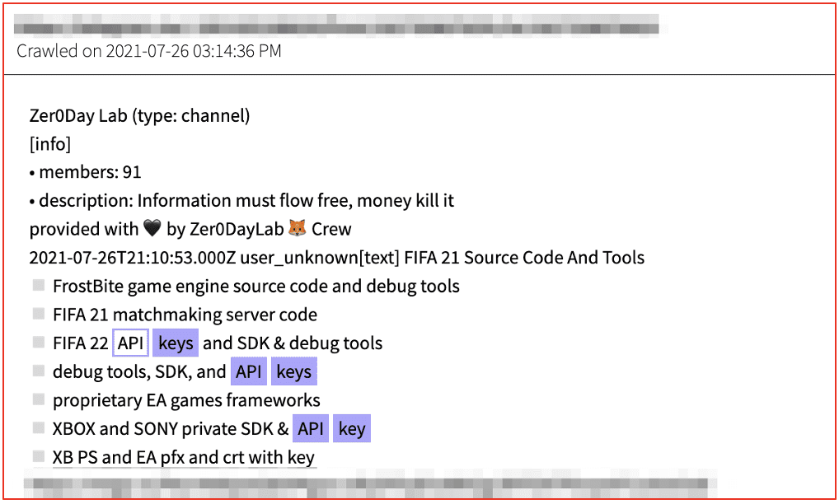Click the 'description: Information must flow free' line
The width and height of the screenshot is (839, 504).
coord(241,200)
